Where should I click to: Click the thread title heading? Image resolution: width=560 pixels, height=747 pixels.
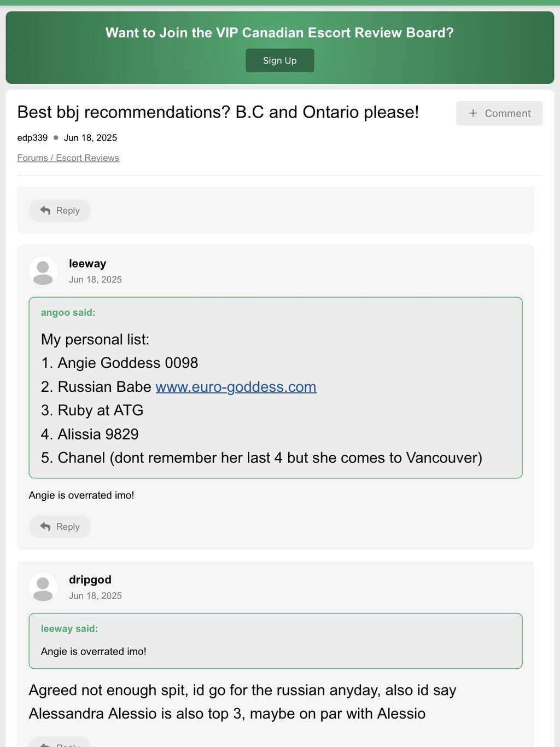pos(218,112)
